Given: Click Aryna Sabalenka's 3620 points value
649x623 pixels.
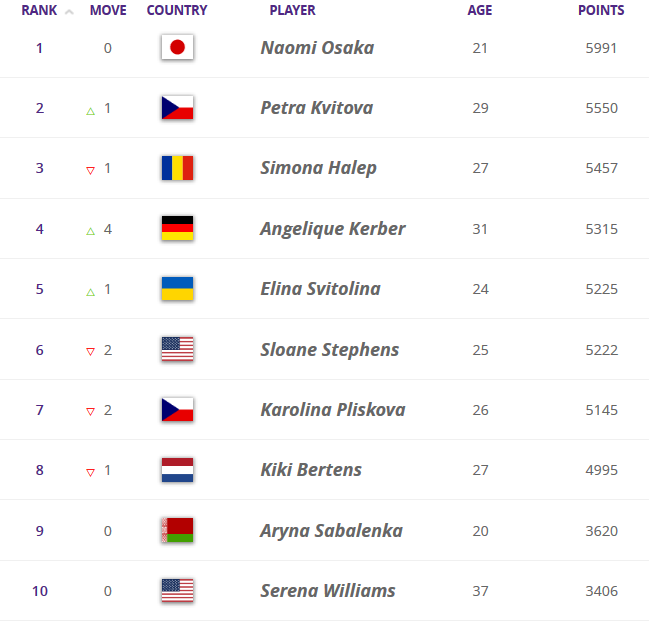Looking at the screenshot, I should coord(601,530).
